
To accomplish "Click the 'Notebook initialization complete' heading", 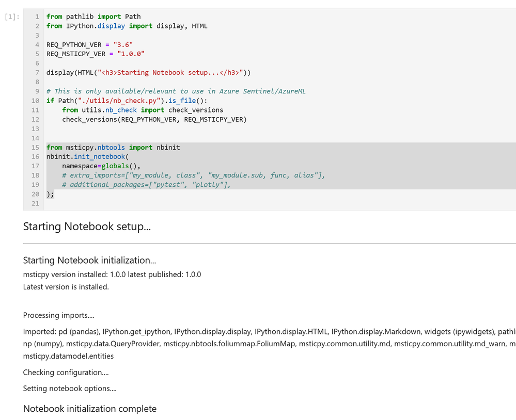I will [89, 408].
